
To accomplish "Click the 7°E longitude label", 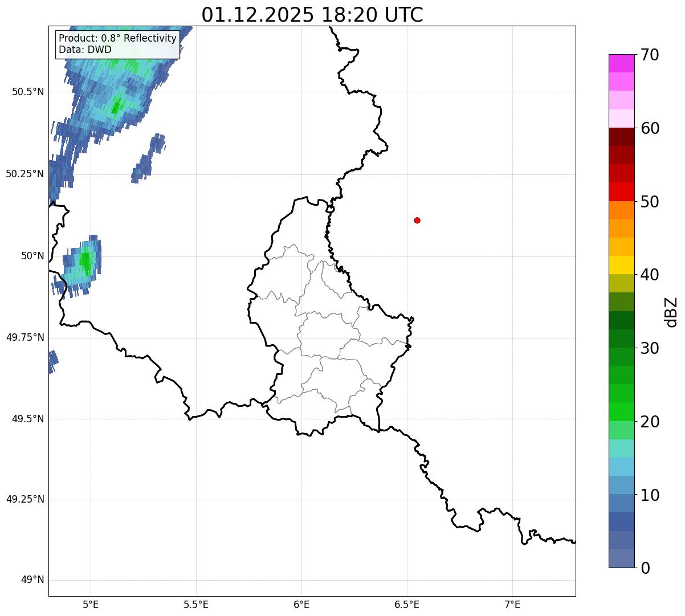I will click(512, 605).
